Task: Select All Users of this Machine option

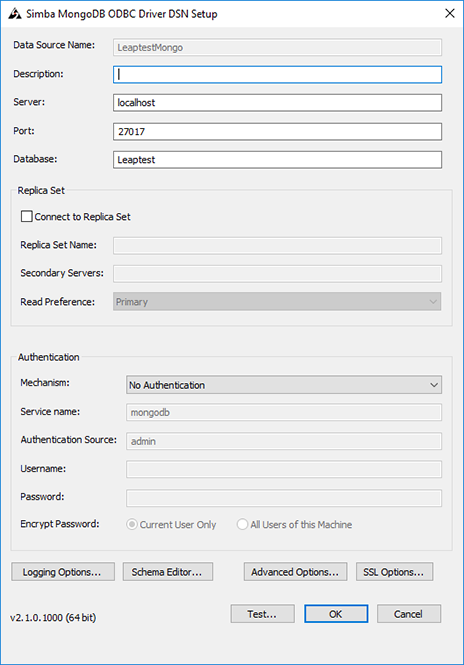Action: (242, 525)
